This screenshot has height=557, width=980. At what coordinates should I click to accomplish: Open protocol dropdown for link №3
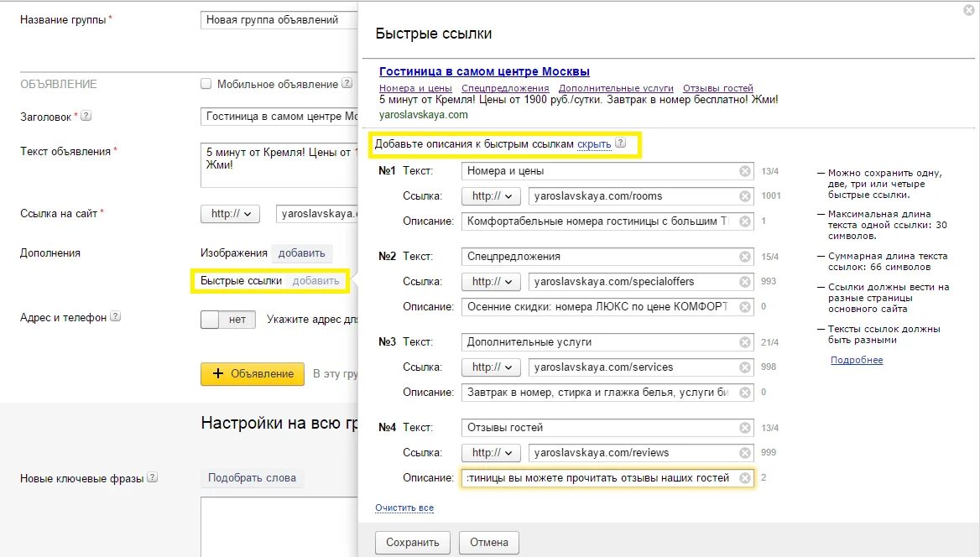tap(491, 367)
